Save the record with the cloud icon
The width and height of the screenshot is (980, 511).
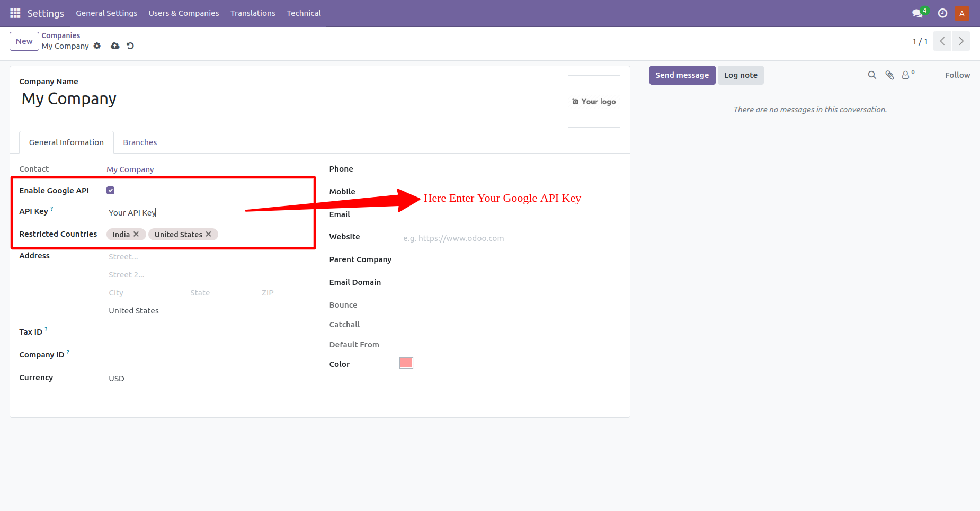[115, 46]
